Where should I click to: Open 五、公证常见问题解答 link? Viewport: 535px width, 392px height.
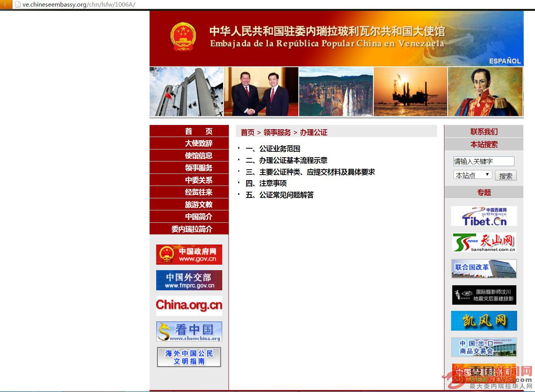pyautogui.click(x=280, y=195)
